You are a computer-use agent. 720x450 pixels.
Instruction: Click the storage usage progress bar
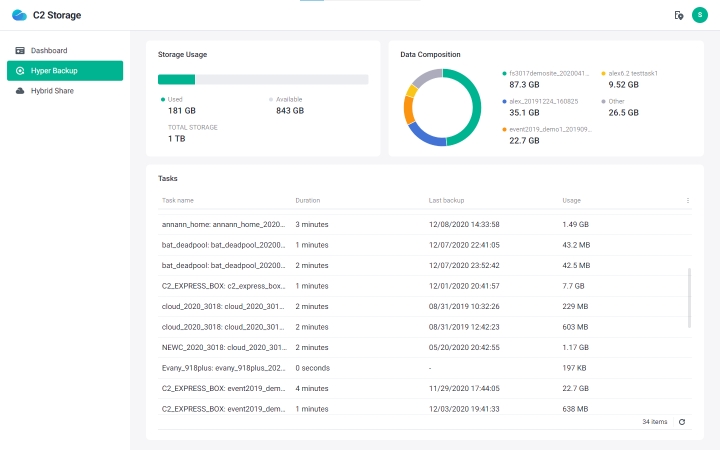tap(263, 80)
